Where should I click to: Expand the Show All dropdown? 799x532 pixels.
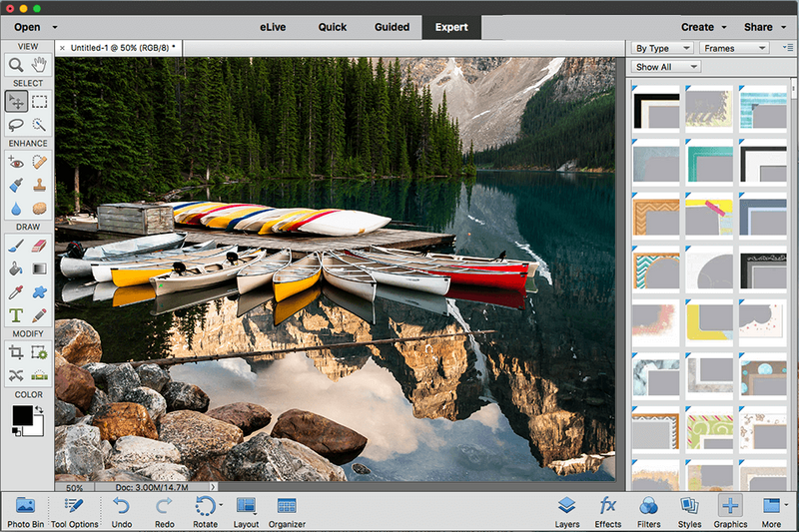tap(666, 67)
